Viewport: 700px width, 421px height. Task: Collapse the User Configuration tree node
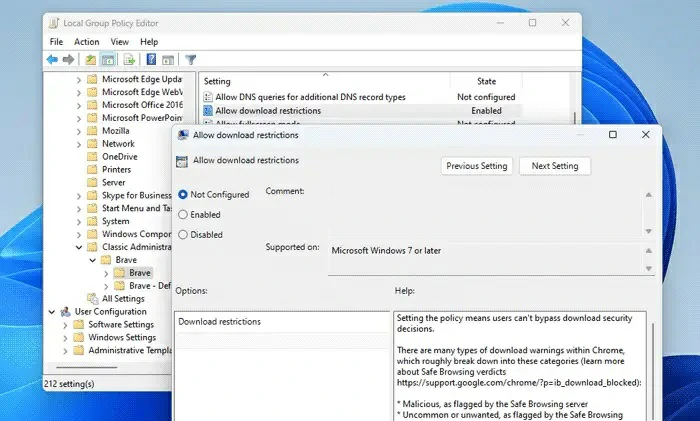[55, 312]
